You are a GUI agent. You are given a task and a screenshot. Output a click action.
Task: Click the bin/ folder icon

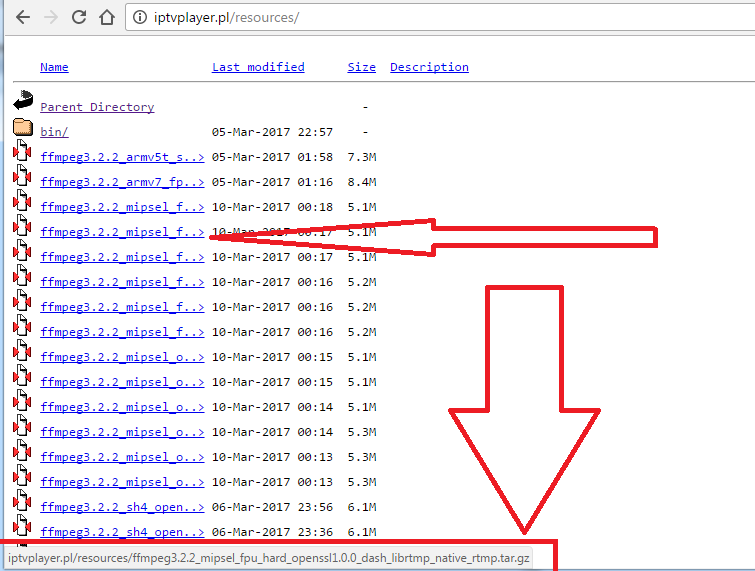pyautogui.click(x=23, y=128)
